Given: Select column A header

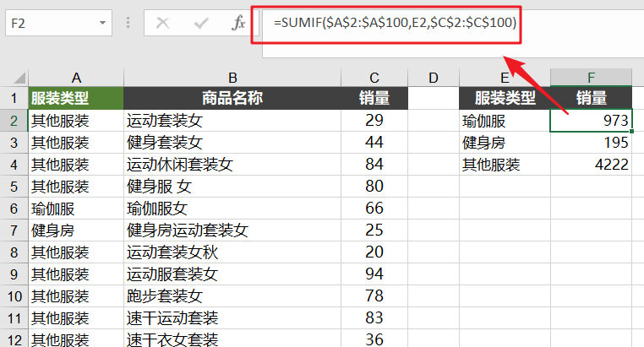Looking at the screenshot, I should coord(76,78).
